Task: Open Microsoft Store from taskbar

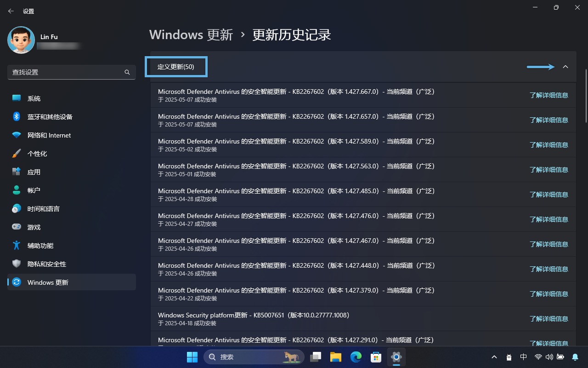Action: [x=376, y=357]
